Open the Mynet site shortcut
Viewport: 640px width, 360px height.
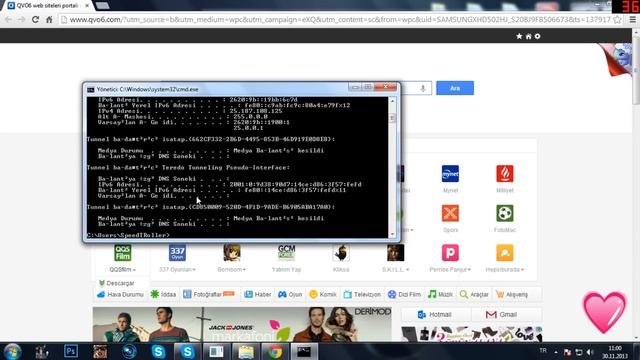tap(450, 174)
